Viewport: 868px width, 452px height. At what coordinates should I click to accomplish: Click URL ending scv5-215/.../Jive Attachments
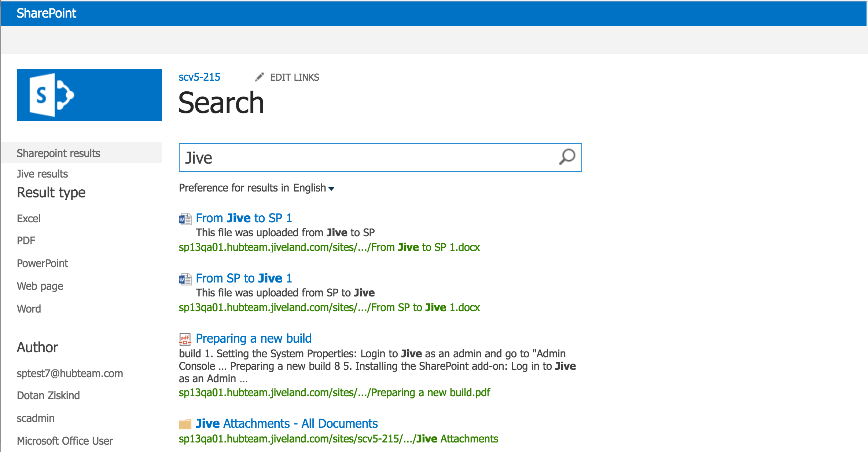tap(338, 439)
